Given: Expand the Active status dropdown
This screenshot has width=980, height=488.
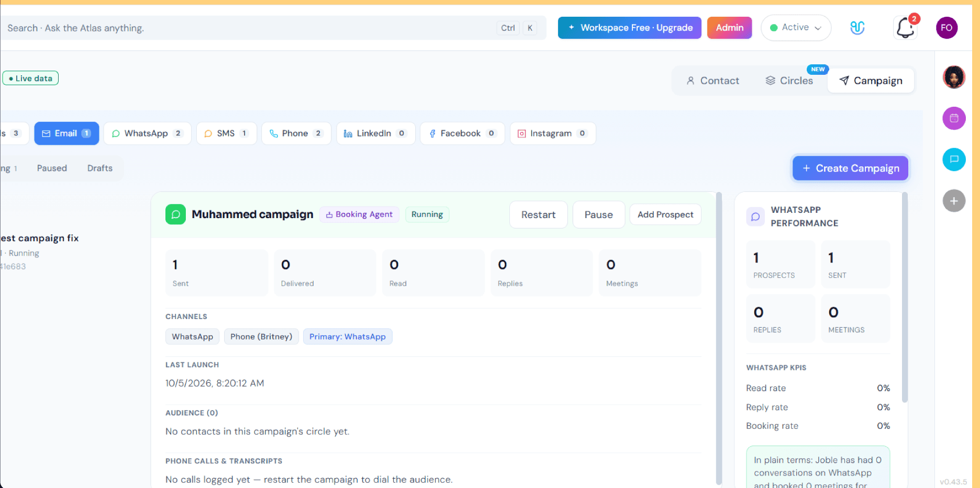Looking at the screenshot, I should point(796,28).
